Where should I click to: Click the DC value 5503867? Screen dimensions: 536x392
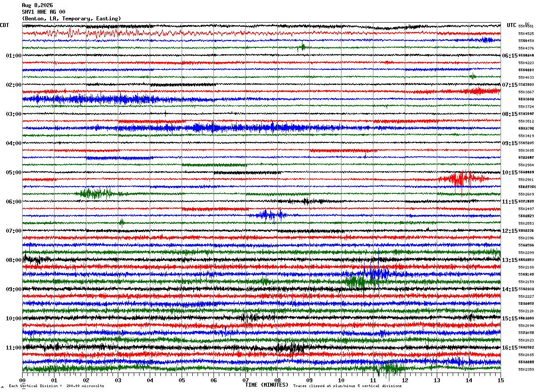coord(526,92)
